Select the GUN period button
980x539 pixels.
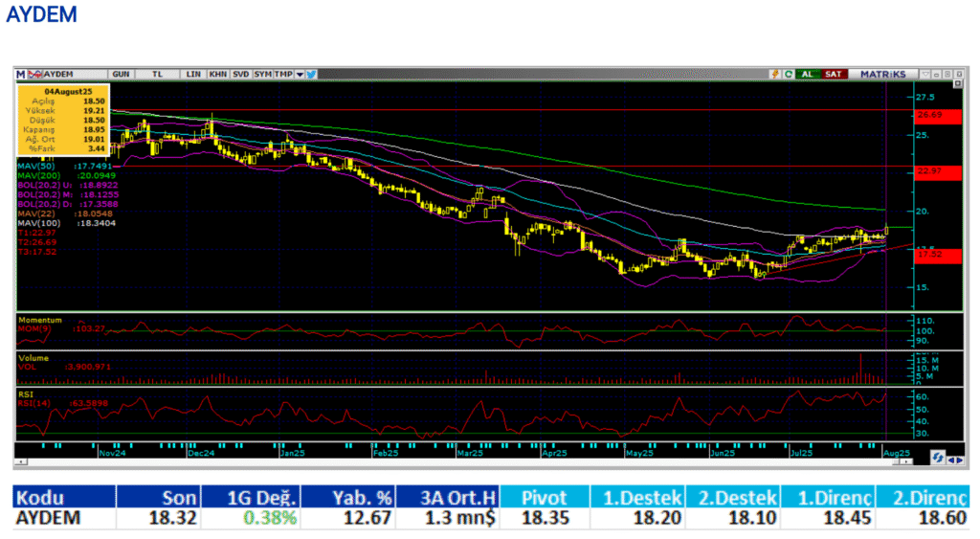coord(121,75)
